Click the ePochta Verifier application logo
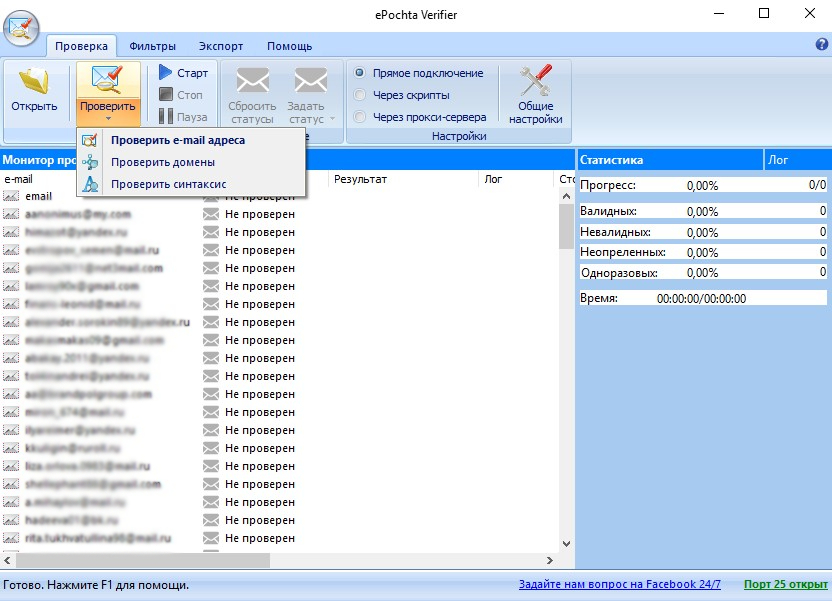832x601 pixels. 21,28
